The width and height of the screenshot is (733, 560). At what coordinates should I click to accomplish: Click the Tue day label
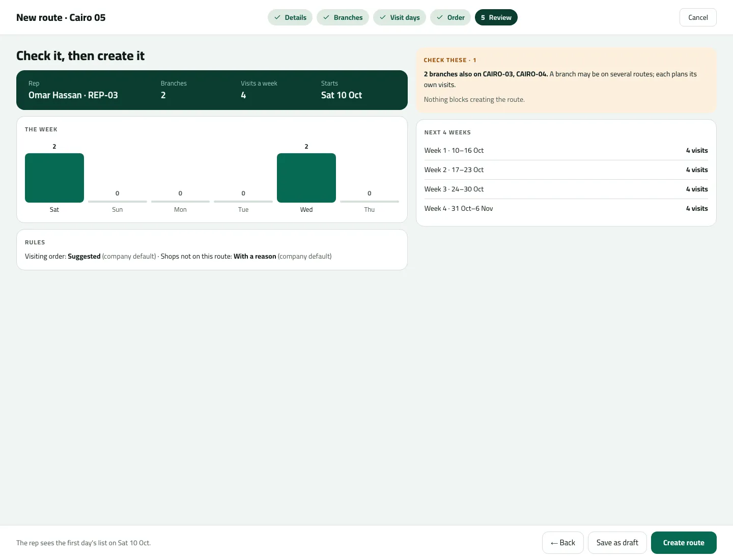[x=243, y=210]
